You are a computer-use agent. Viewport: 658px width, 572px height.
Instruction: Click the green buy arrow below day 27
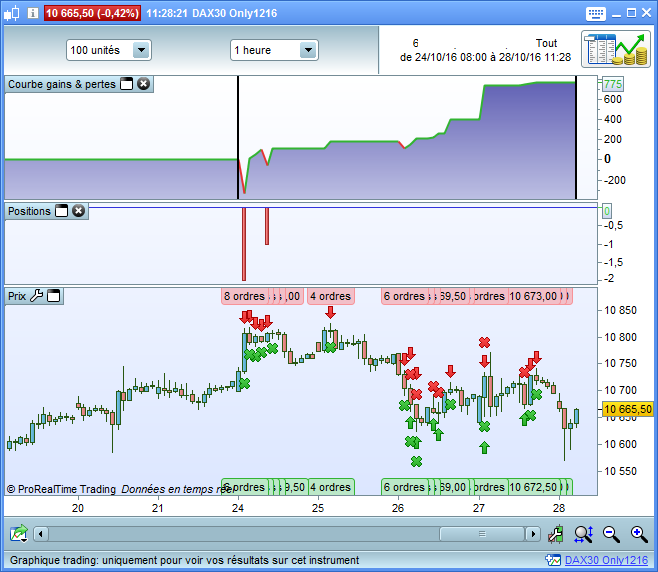pos(484,447)
